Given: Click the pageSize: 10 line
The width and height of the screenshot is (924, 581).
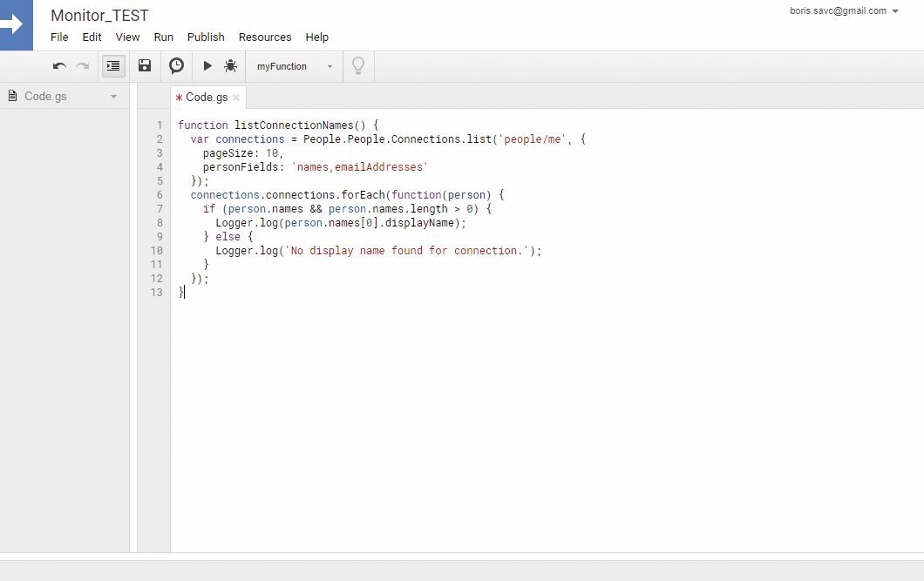Looking at the screenshot, I should 243,153.
